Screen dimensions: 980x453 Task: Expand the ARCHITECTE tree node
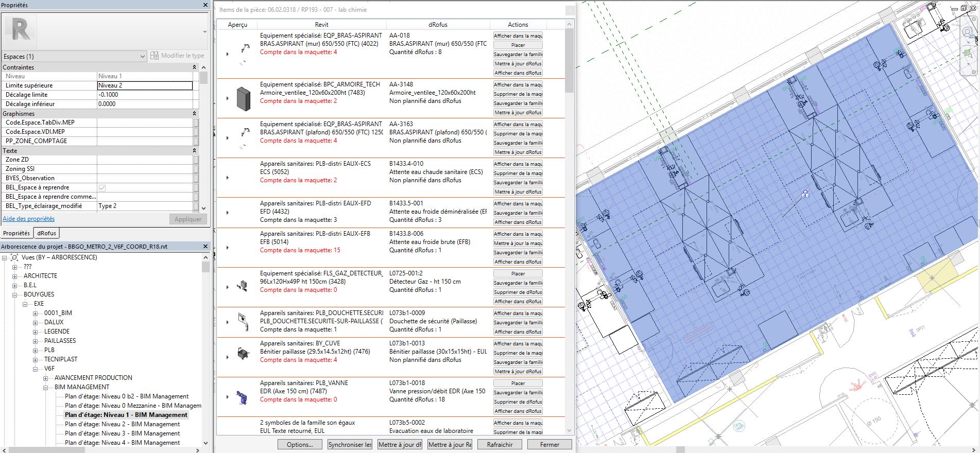(15, 276)
